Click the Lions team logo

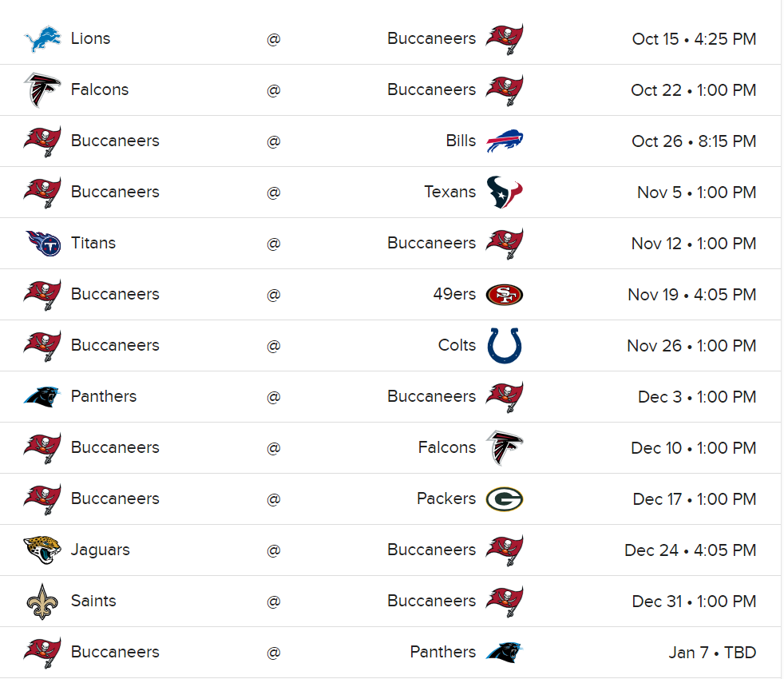pos(42,39)
